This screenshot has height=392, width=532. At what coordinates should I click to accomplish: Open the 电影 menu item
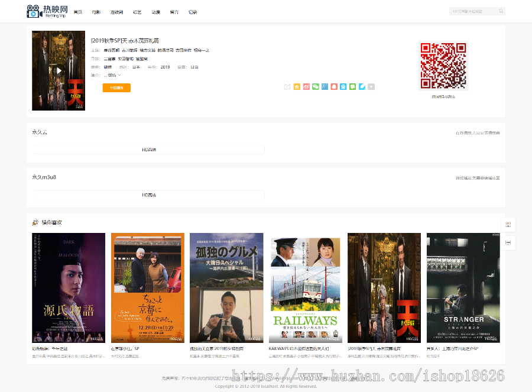(95, 11)
